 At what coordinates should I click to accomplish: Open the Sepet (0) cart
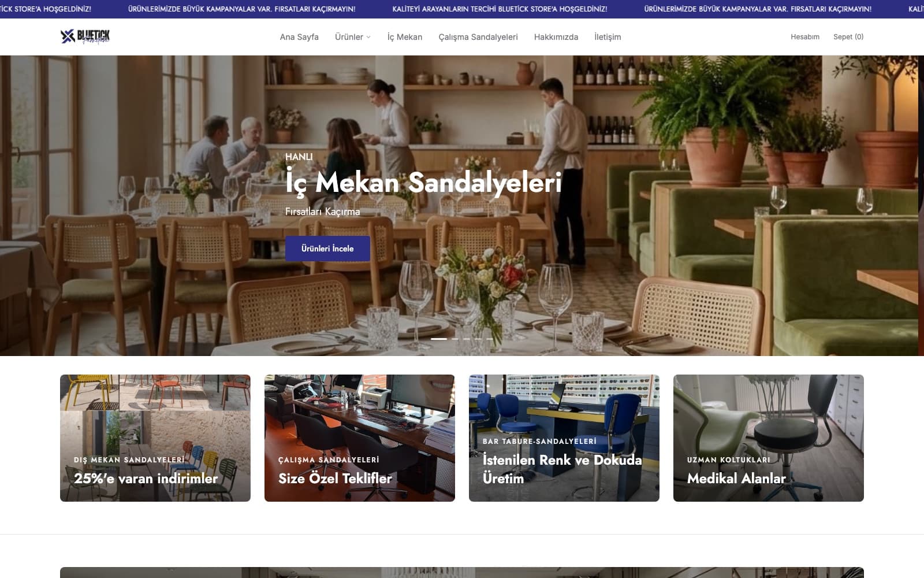click(x=848, y=37)
